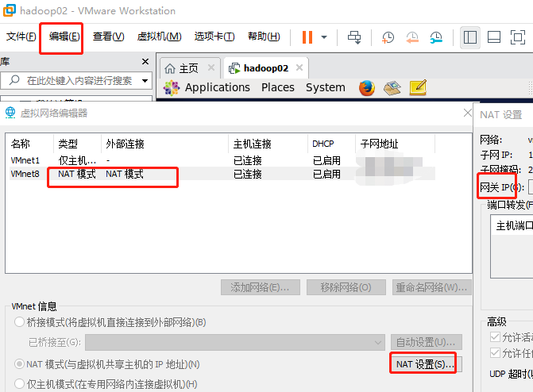This screenshot has width=533, height=392.
Task: Launch Firefox from the guest panel
Action: (367, 88)
